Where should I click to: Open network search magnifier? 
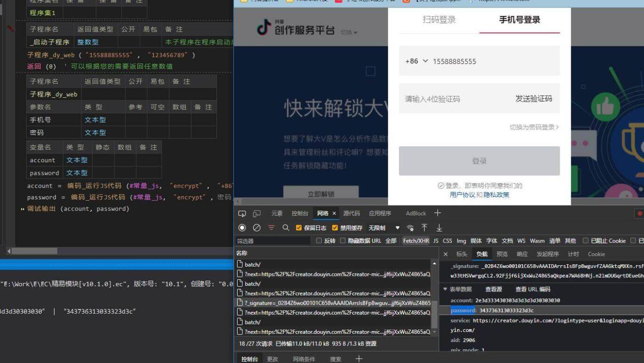pos(286,228)
